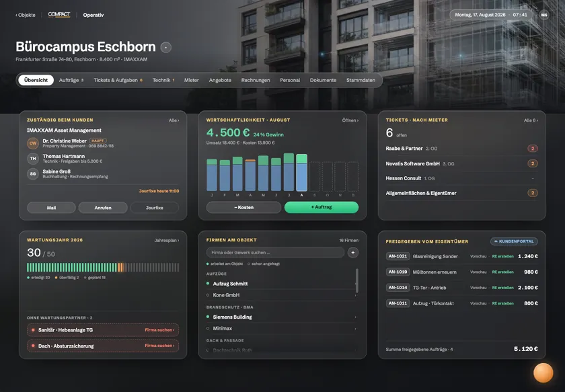Viewport: 565px width, 392px height.
Task: Select the Aufzug Schmitt company row
Action: tap(282, 284)
